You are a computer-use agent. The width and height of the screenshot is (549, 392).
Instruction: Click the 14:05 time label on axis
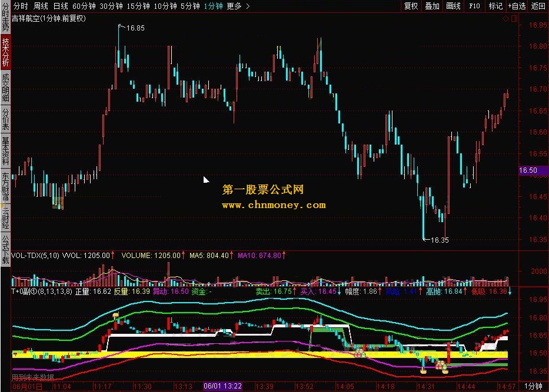[345, 387]
